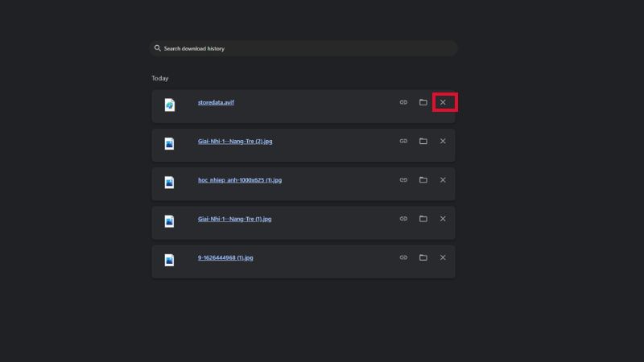Open folder containing hoc_nhiep_anh-1000x625 (1).jpg
Image resolution: width=644 pixels, height=362 pixels.
(x=423, y=180)
